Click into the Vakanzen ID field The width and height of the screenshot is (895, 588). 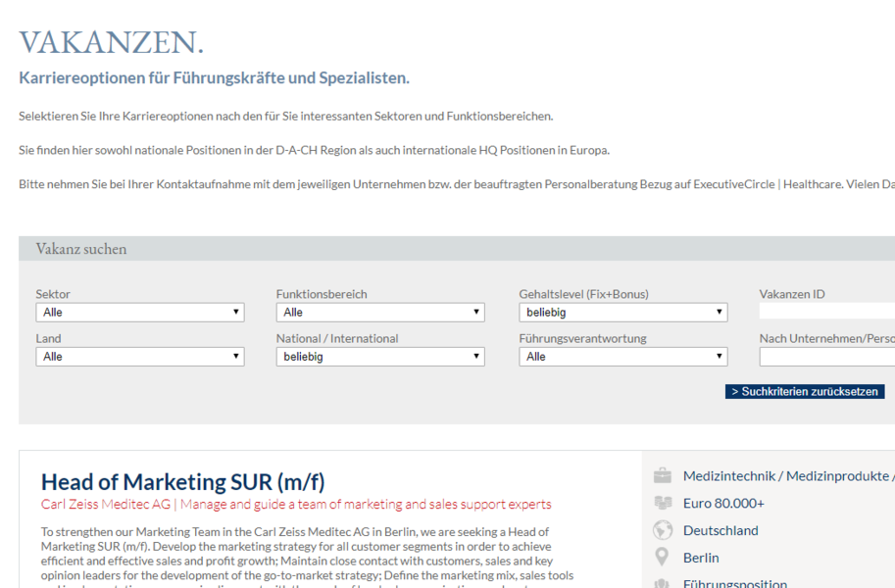(826, 312)
